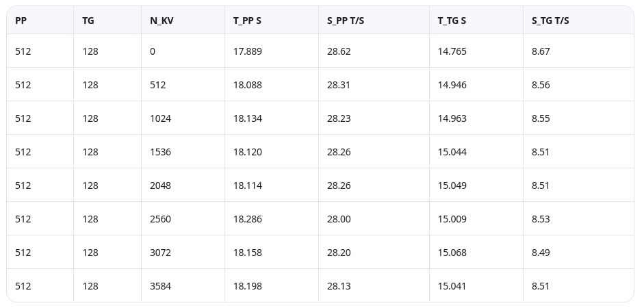The width and height of the screenshot is (644, 308).
Task: Select the T_TG value 15.068
Action: 452,253
